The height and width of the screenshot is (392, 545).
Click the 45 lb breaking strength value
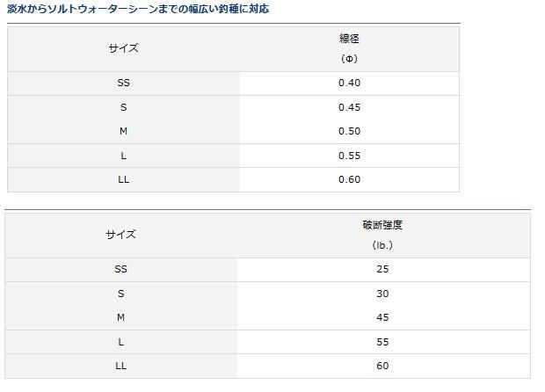point(382,317)
